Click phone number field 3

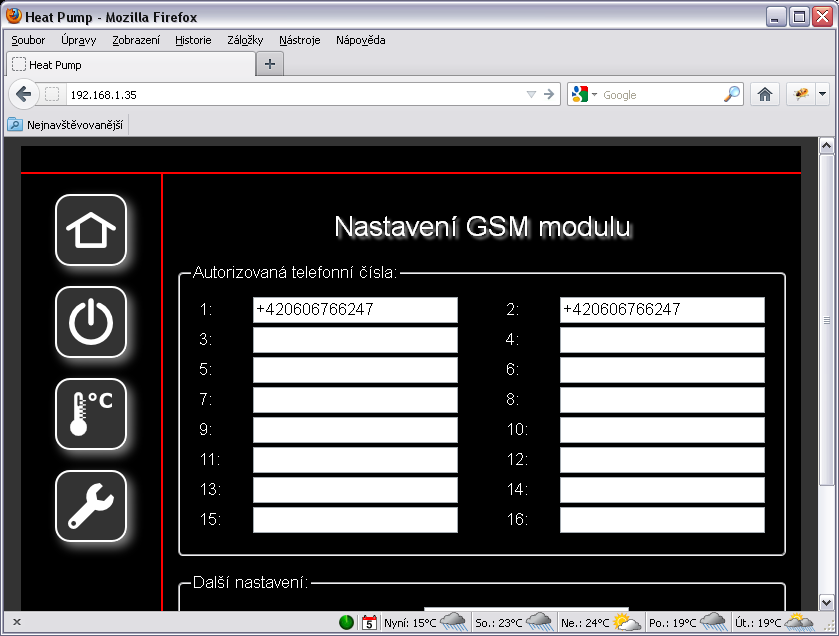(x=355, y=340)
